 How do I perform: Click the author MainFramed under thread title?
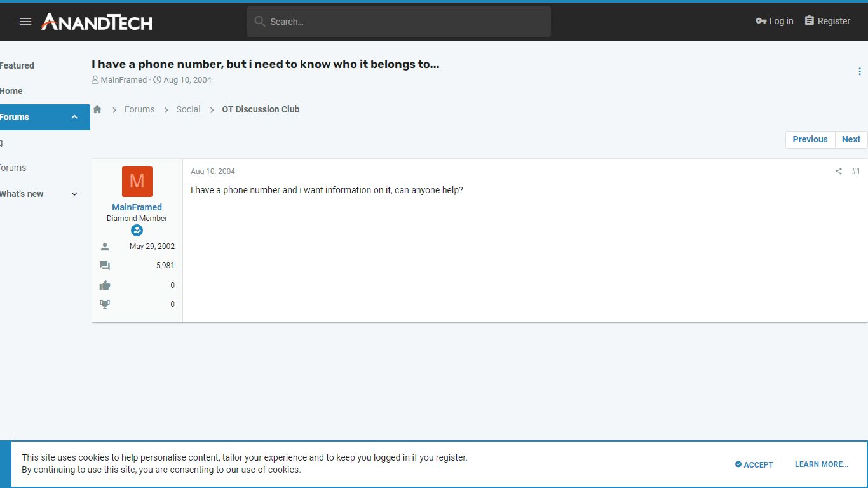[x=123, y=80]
